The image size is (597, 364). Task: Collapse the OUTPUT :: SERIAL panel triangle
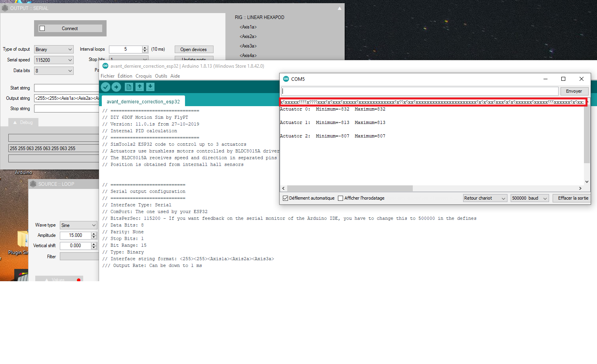(x=340, y=8)
